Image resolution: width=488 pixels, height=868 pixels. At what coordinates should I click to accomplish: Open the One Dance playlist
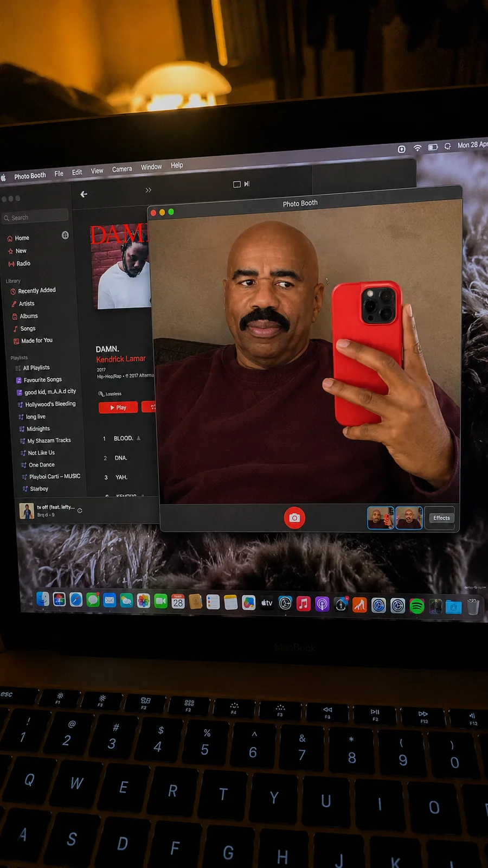click(38, 465)
